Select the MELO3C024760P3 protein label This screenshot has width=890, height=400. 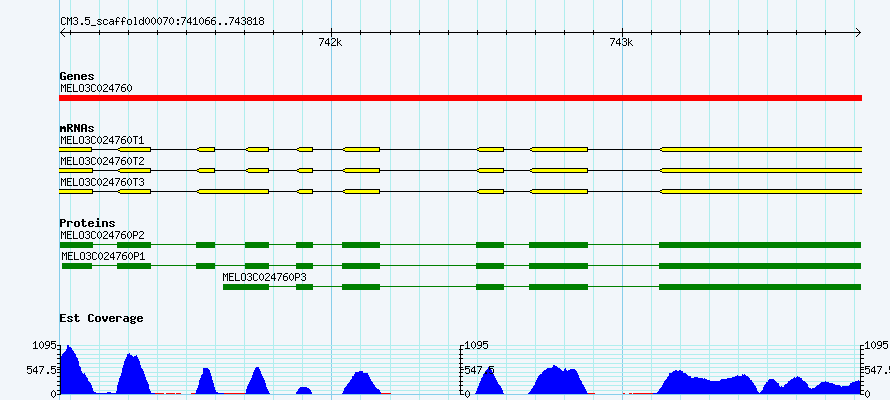click(265, 277)
